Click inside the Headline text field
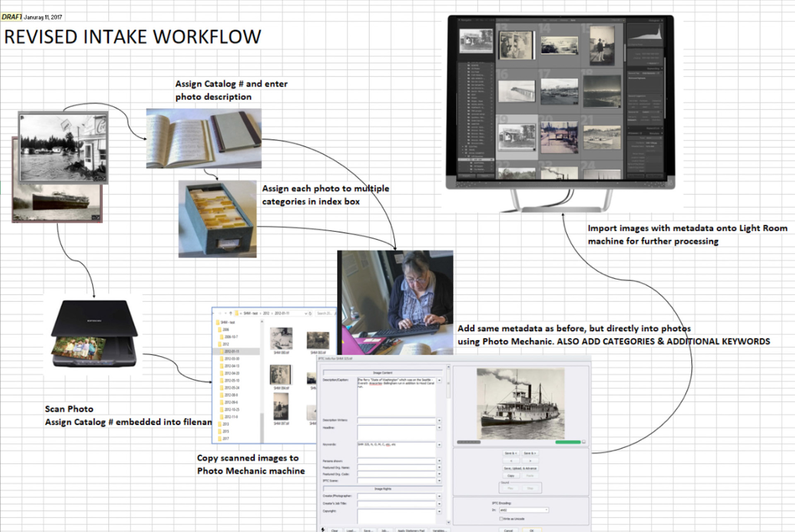This screenshot has width=795, height=532. point(396,433)
